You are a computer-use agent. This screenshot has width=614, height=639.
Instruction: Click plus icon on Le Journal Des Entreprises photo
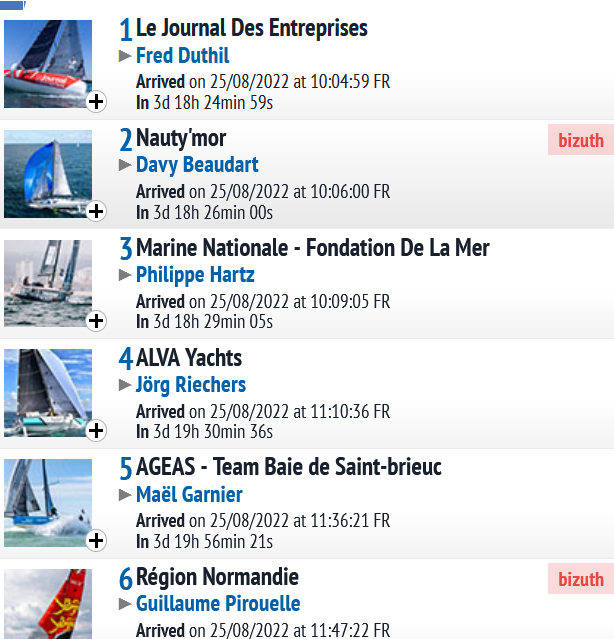pos(96,101)
